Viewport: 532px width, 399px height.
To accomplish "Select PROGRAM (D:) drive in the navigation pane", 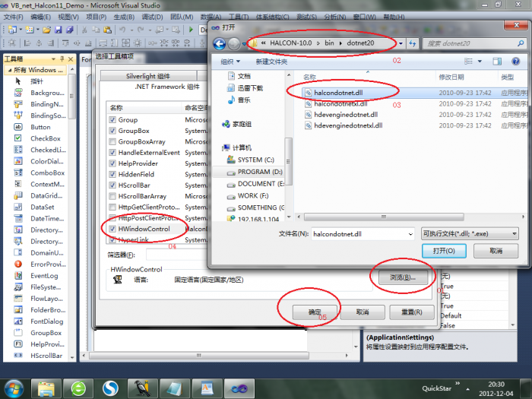I will pos(260,172).
